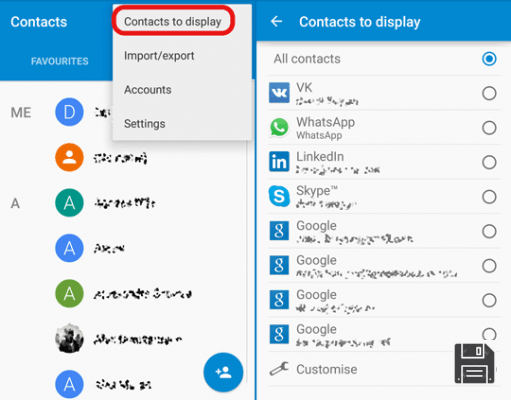
Task: Tap the Contacts to display header title
Action: pos(360,22)
